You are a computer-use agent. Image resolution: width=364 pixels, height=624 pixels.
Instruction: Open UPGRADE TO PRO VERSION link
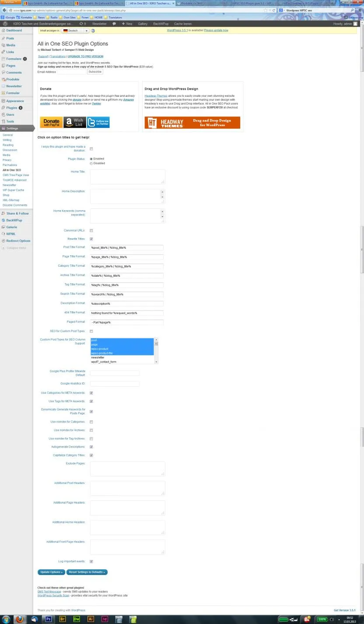point(85,56)
